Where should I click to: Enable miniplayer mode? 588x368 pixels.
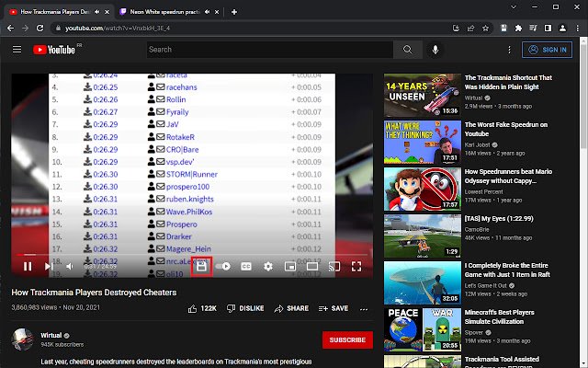coord(290,266)
